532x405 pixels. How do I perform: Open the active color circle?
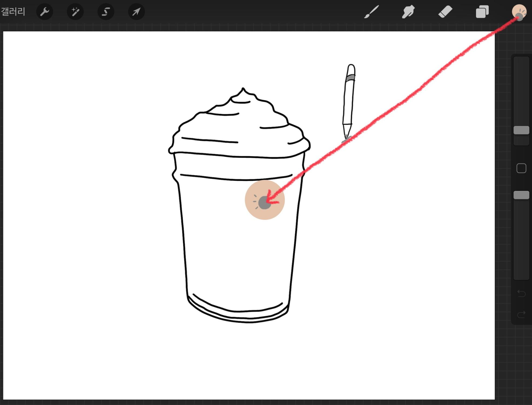pyautogui.click(x=519, y=12)
